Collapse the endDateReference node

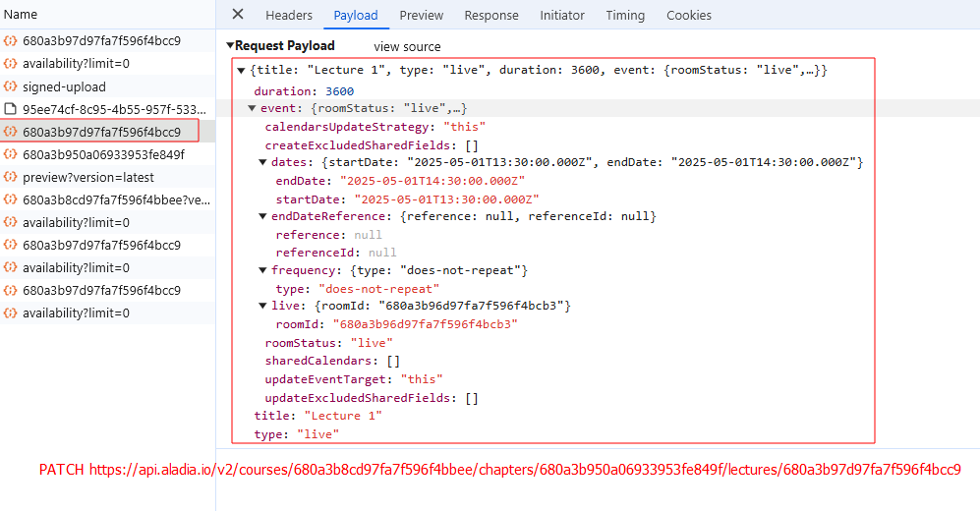262,216
